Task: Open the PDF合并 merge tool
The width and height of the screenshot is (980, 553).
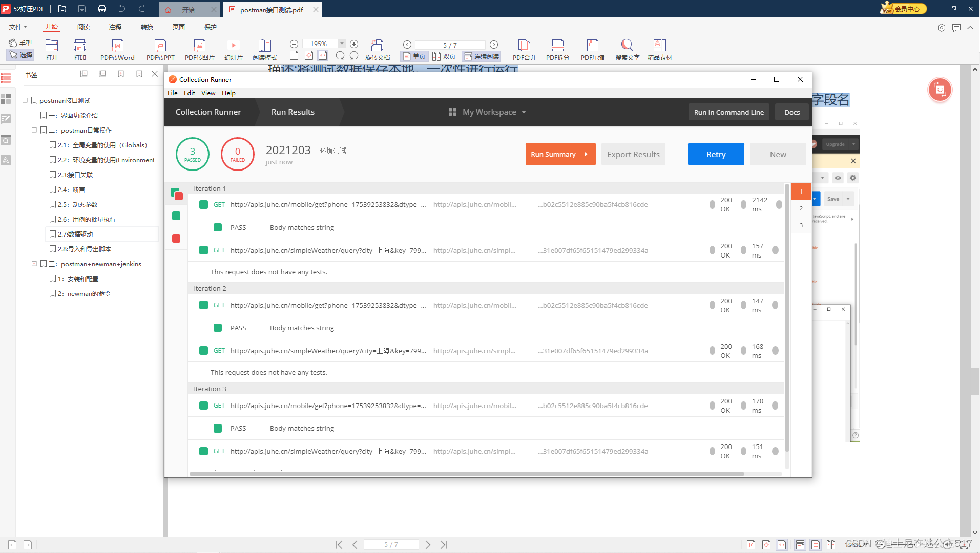Action: click(524, 50)
